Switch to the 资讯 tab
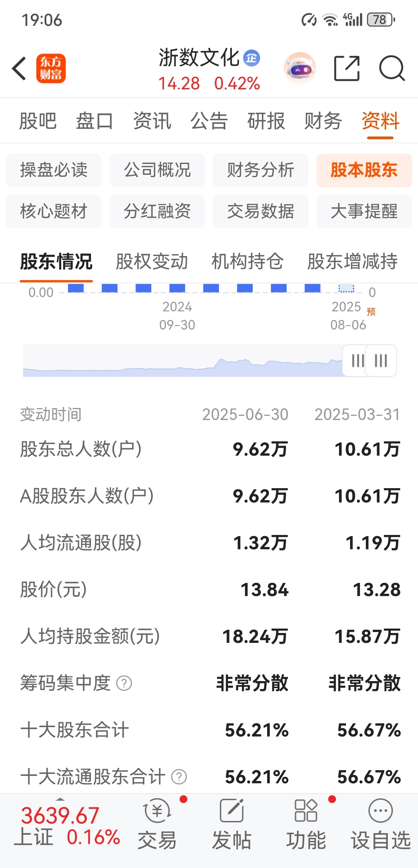The height and width of the screenshot is (868, 418). click(x=152, y=121)
